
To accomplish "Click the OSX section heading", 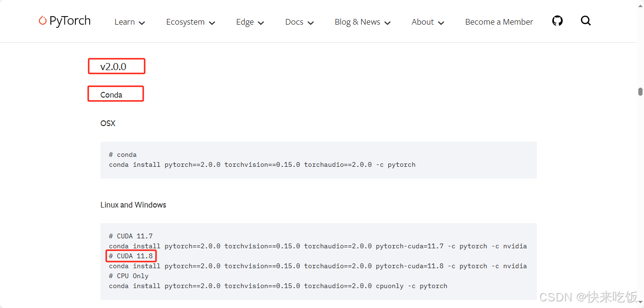I will coord(108,123).
